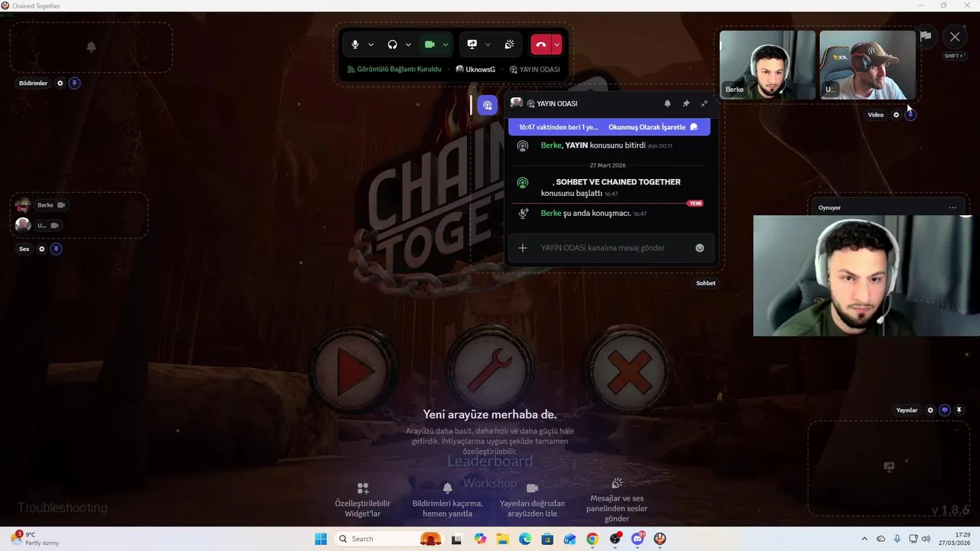Click the camera icon beside Berke in the voice list
The width and height of the screenshot is (980, 551).
pos(61,205)
